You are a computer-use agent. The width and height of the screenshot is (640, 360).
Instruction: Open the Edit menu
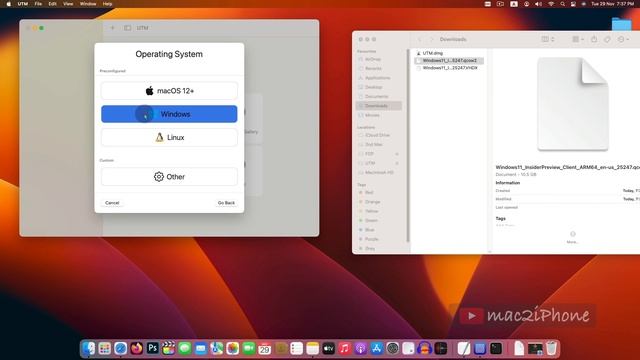[x=52, y=4]
